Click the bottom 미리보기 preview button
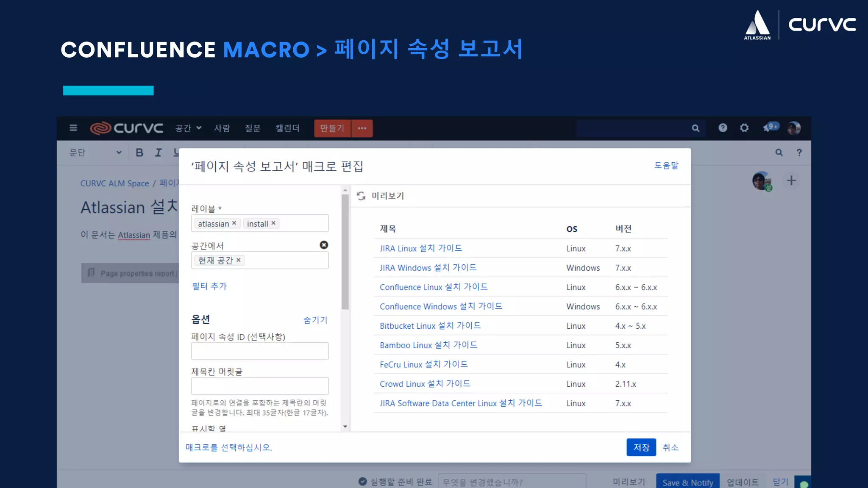This screenshot has height=488, width=868. click(x=629, y=482)
